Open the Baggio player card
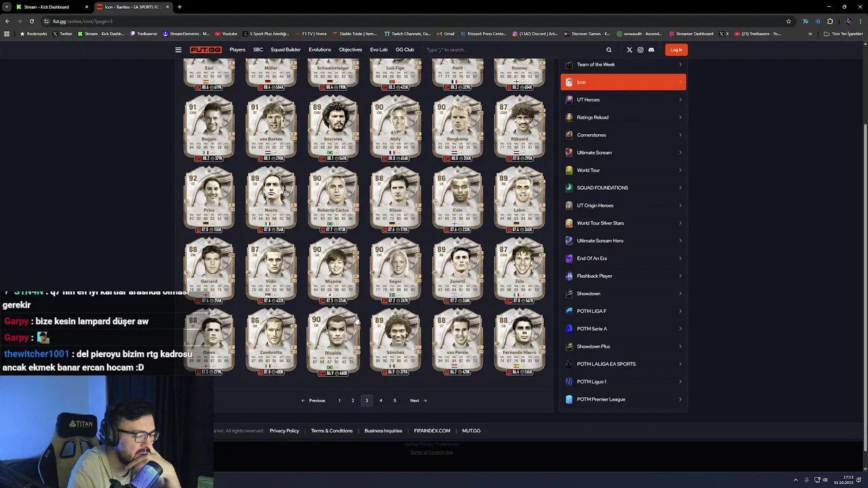This screenshot has height=488, width=868. tap(209, 128)
